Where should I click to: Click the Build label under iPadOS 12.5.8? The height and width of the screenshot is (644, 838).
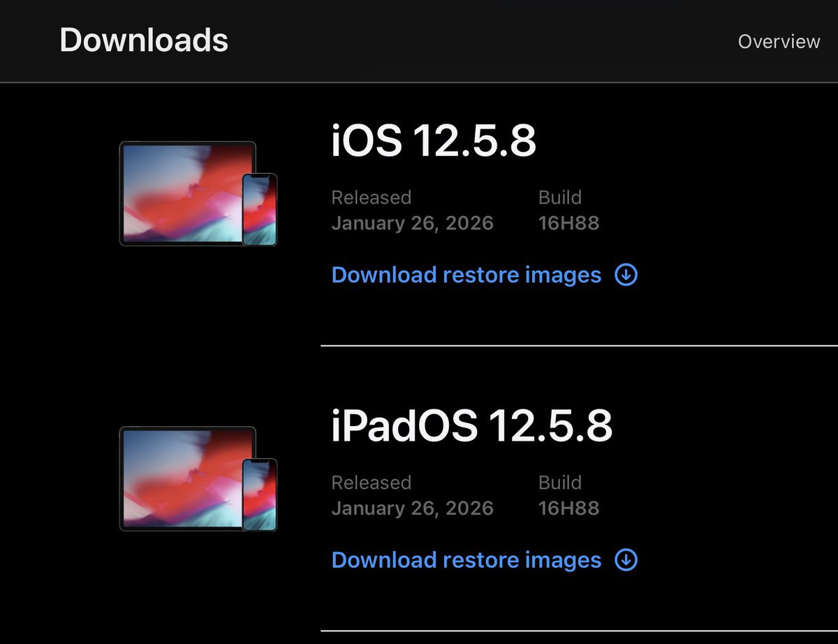pos(560,483)
